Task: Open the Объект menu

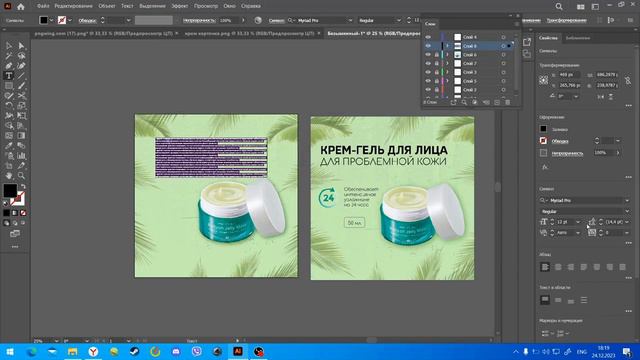Action: [x=107, y=6]
